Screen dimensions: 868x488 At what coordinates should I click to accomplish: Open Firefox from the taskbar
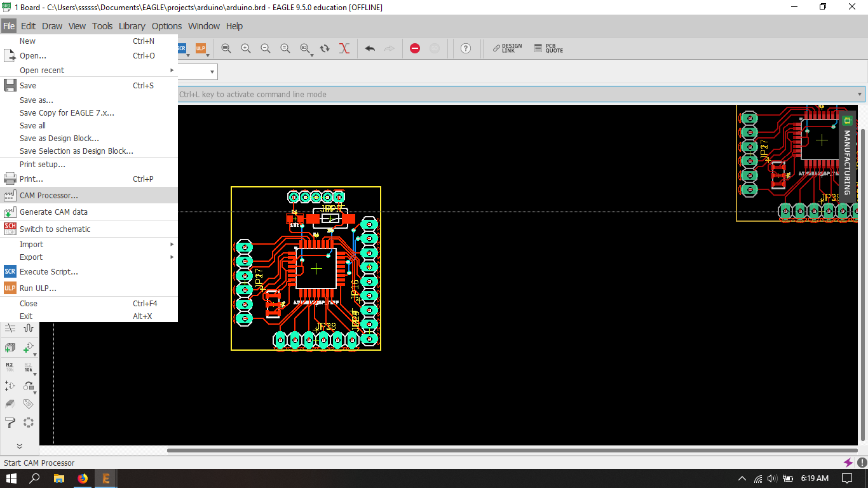pyautogui.click(x=83, y=478)
